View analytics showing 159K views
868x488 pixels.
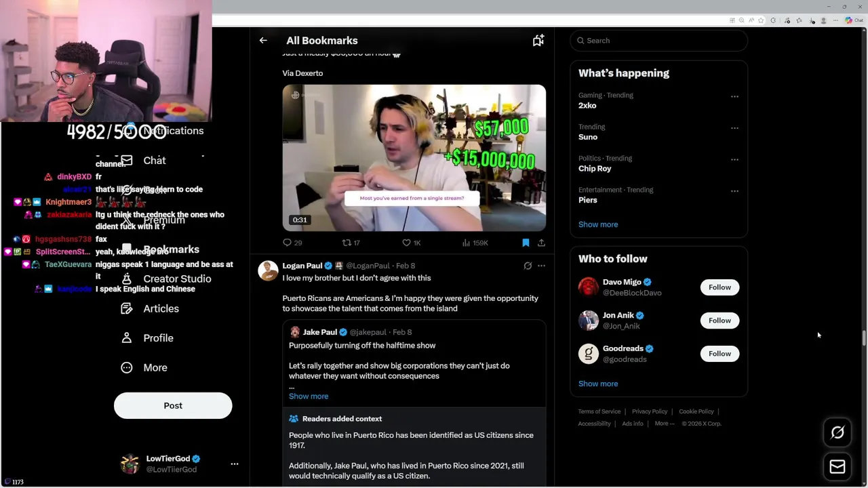pyautogui.click(x=475, y=243)
